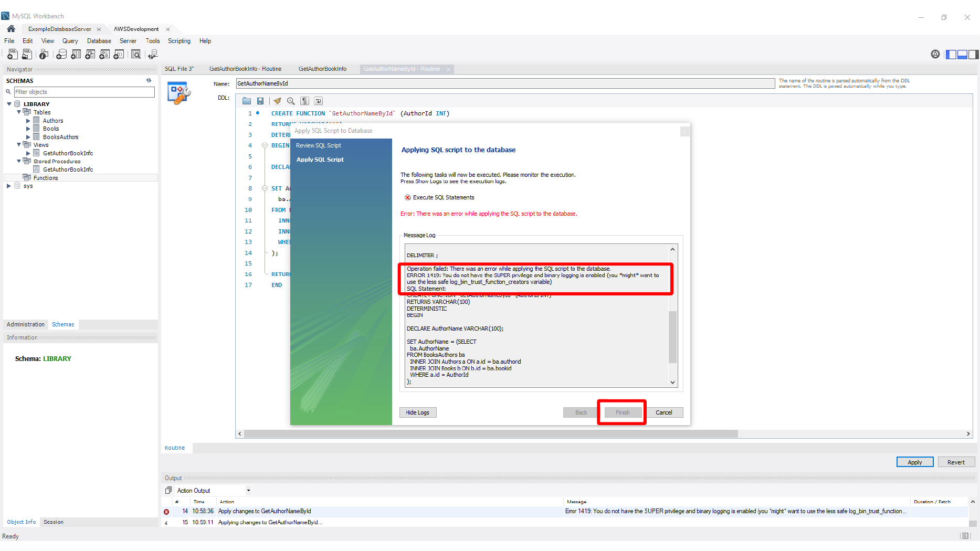Create new stored procedure toolbar icon

point(104,54)
